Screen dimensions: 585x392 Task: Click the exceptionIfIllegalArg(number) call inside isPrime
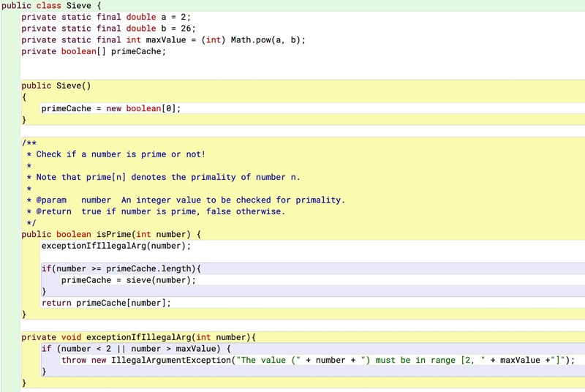pos(116,246)
